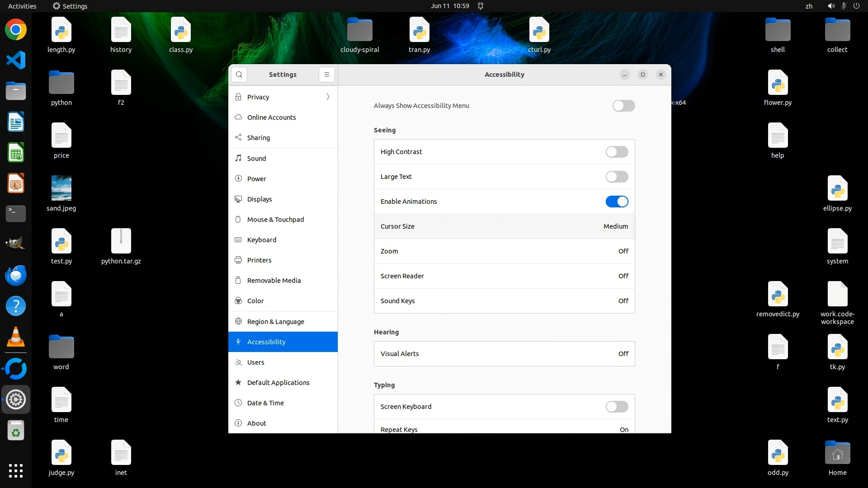
Task: Open Google Chrome from the dock
Action: [16, 30]
